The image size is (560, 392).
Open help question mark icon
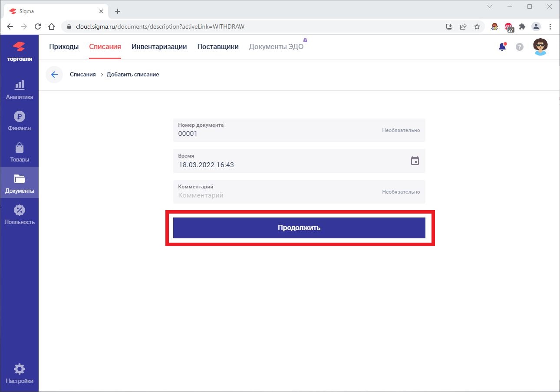tap(519, 47)
